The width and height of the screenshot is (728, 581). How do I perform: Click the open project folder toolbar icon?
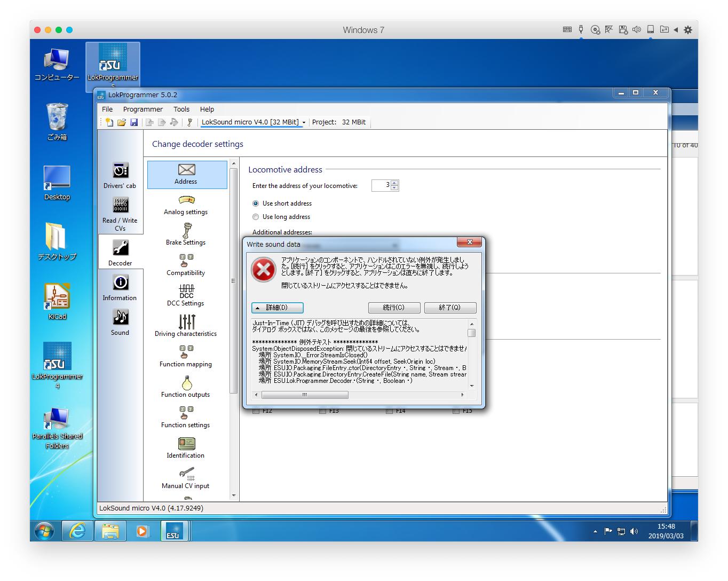[122, 122]
